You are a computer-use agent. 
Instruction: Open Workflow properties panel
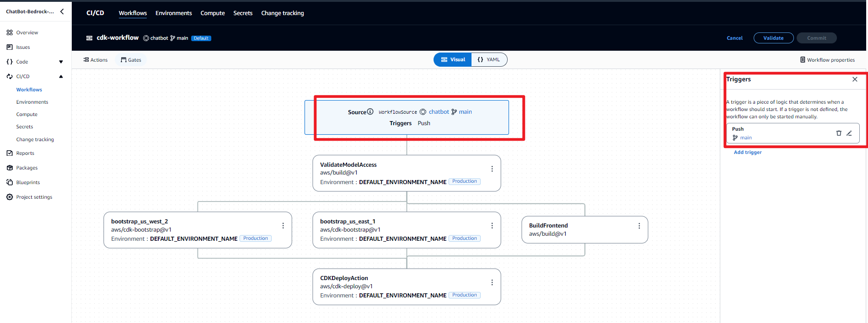pos(827,60)
